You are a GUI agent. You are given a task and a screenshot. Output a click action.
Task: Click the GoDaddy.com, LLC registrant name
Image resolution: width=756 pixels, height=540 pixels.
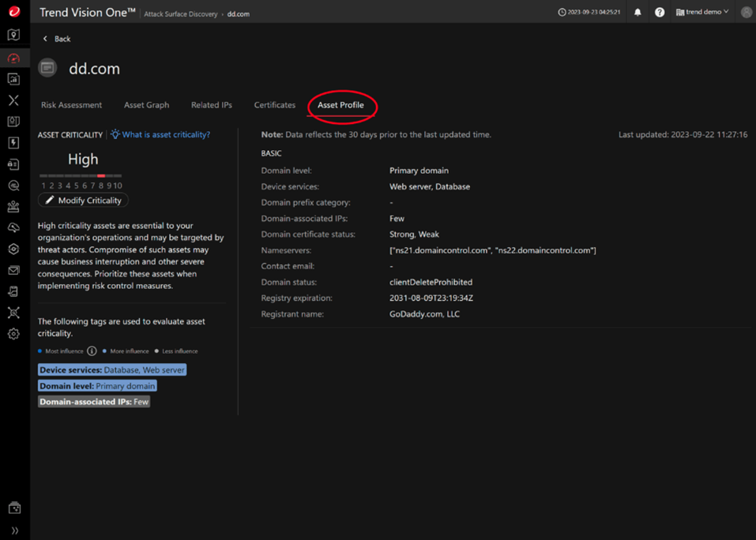[x=425, y=314]
